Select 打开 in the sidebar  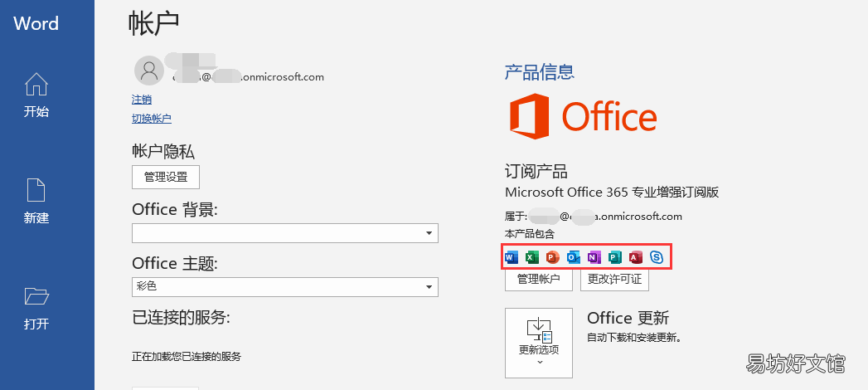pos(36,308)
